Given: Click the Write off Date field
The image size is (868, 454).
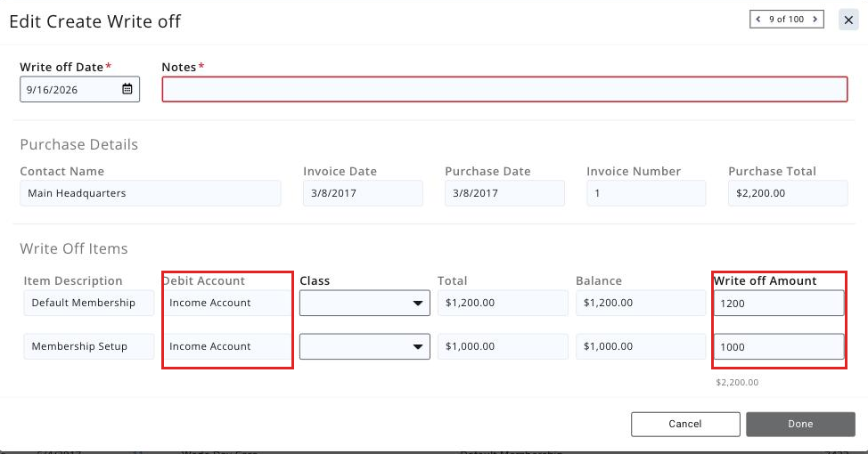Looking at the screenshot, I should [79, 89].
